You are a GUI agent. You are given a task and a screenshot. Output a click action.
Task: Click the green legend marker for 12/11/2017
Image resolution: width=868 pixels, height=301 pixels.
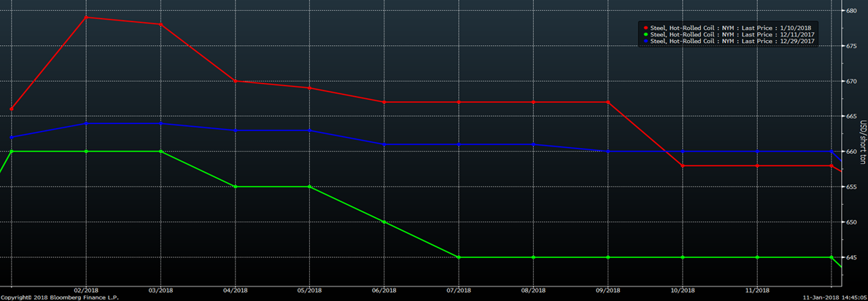[646, 34]
